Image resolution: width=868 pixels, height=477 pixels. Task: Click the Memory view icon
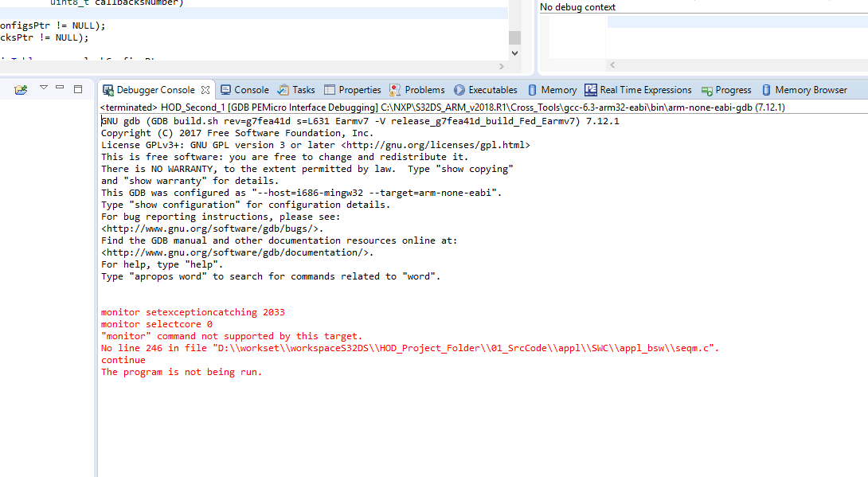point(531,89)
